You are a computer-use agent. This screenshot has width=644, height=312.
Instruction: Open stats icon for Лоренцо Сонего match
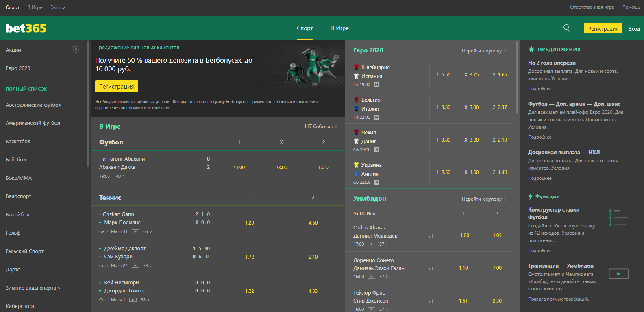coord(431,268)
